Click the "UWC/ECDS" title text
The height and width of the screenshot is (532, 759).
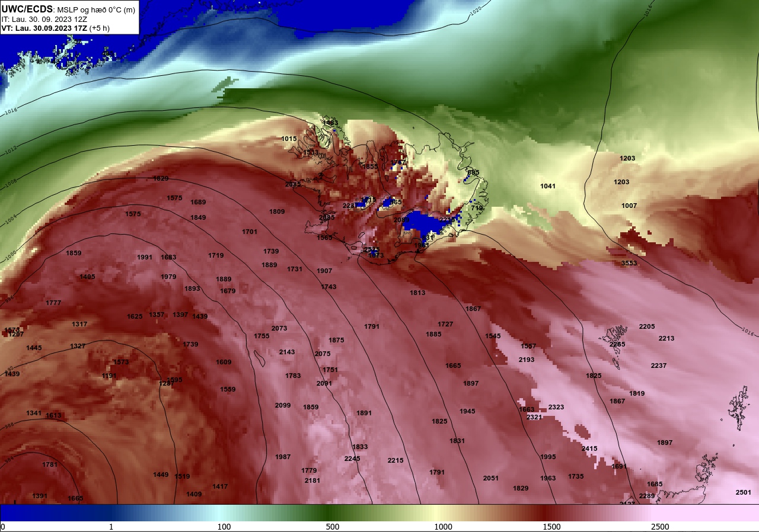27,9
